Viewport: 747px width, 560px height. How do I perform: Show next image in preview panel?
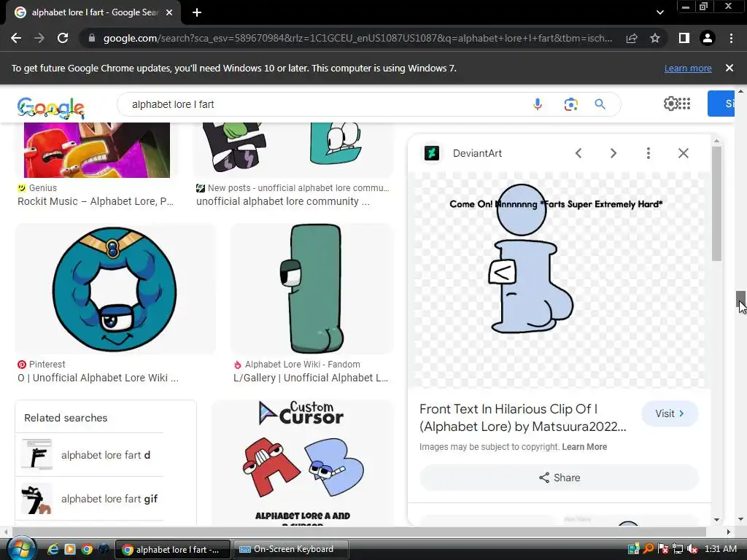pyautogui.click(x=613, y=153)
